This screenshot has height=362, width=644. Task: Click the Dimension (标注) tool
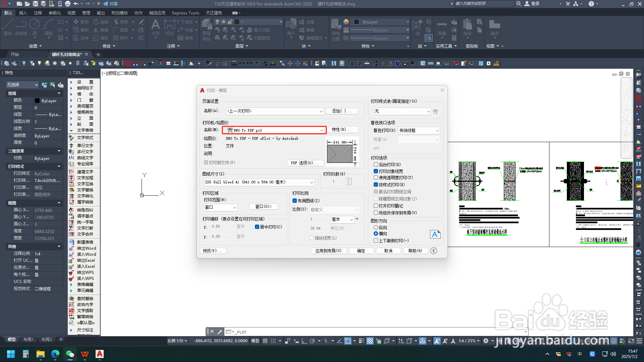[170, 27]
